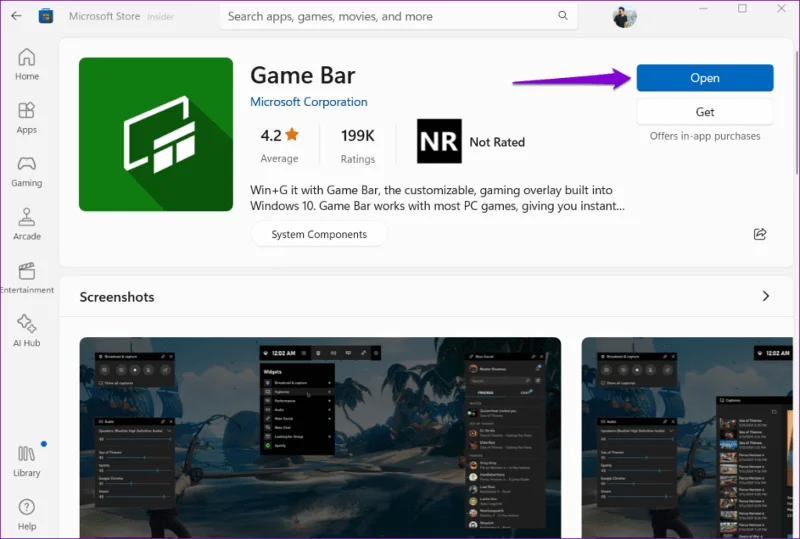
Task: Go back using the back arrow
Action: coord(16,16)
